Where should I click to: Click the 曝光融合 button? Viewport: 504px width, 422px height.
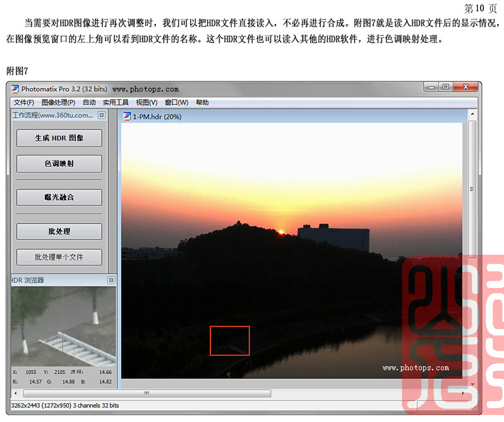pyautogui.click(x=59, y=197)
